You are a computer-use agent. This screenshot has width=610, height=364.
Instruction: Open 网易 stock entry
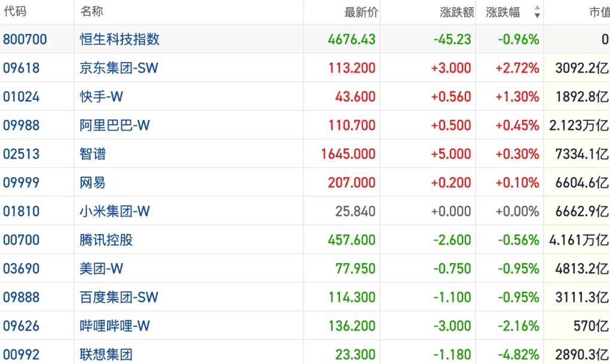click(x=93, y=183)
